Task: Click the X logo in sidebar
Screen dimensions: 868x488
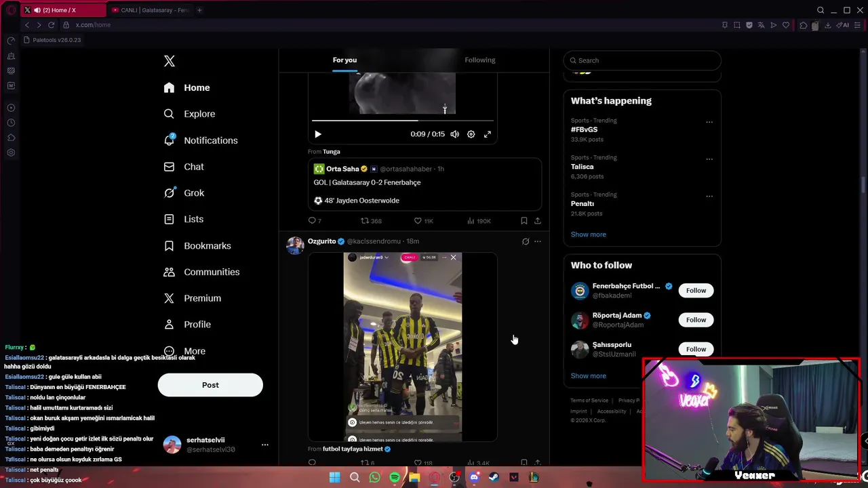Action: 170,61
